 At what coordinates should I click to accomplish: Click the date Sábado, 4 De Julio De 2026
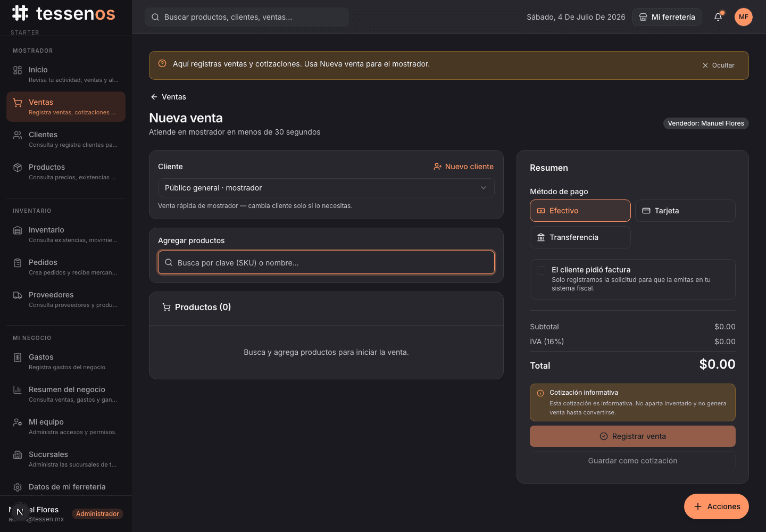pyautogui.click(x=576, y=17)
